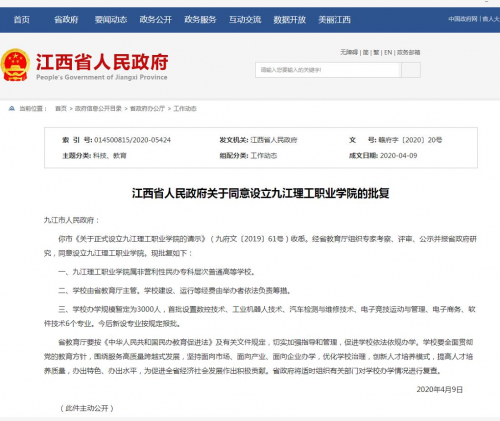This screenshot has height=421, width=500.
Task: Click the 当前位置 label in the breadcrumb bar
Action: tap(33, 108)
